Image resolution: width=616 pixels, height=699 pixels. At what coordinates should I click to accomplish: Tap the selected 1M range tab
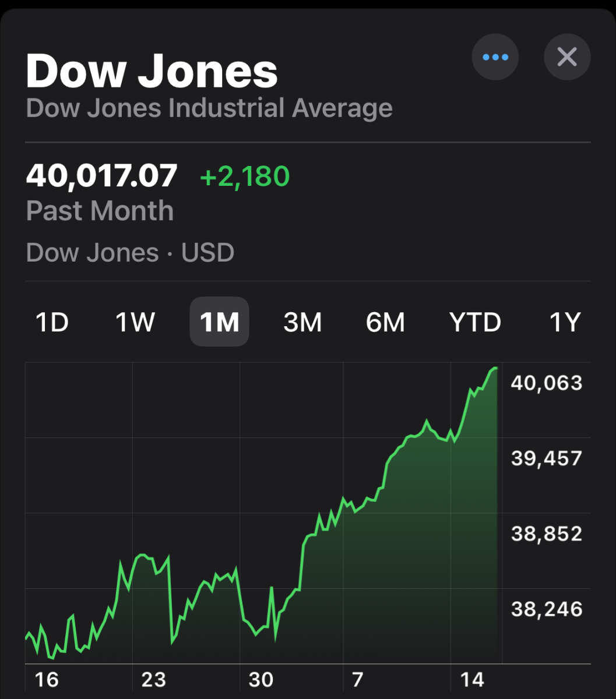220,322
